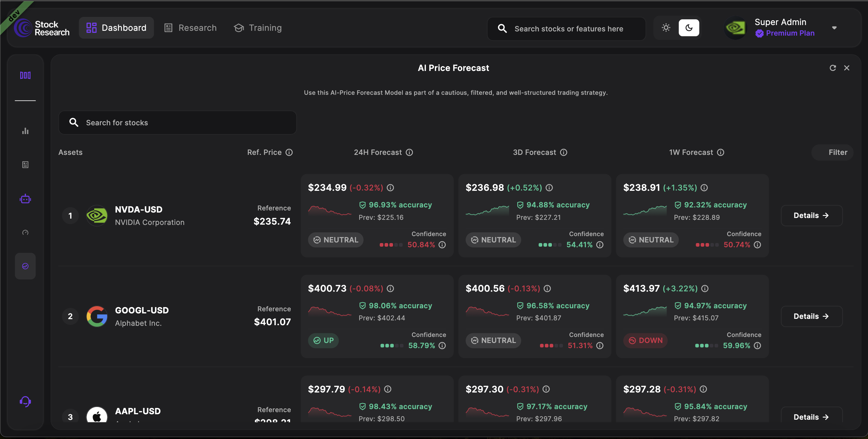
Task: Click NVDA 24H confidence dots near 50.84%
Action: pyautogui.click(x=391, y=245)
